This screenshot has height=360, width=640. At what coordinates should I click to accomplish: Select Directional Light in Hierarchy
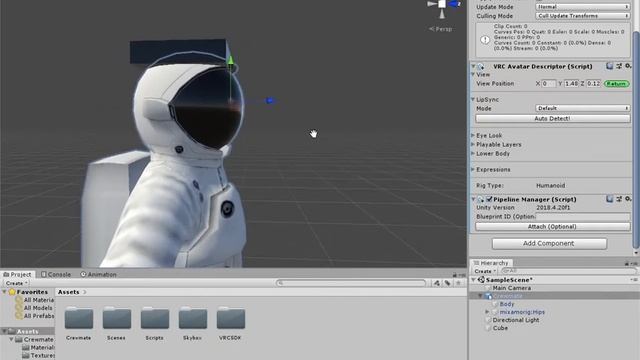click(516, 320)
